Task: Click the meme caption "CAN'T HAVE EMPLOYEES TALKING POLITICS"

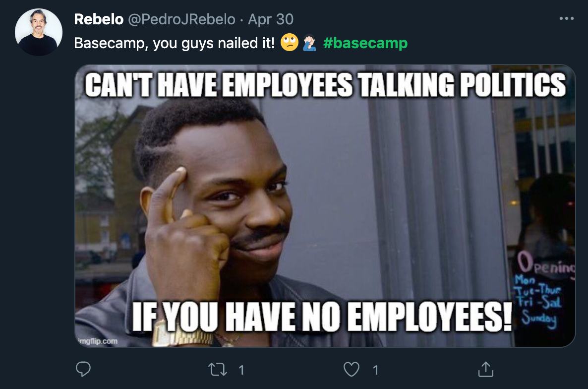Action: [x=325, y=85]
